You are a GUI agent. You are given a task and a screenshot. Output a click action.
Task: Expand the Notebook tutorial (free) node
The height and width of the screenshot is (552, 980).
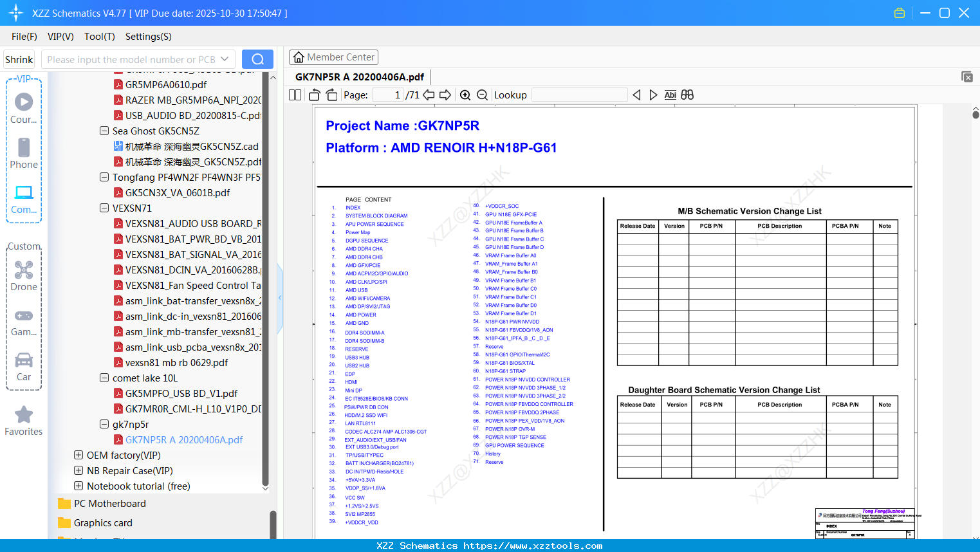pos(79,486)
